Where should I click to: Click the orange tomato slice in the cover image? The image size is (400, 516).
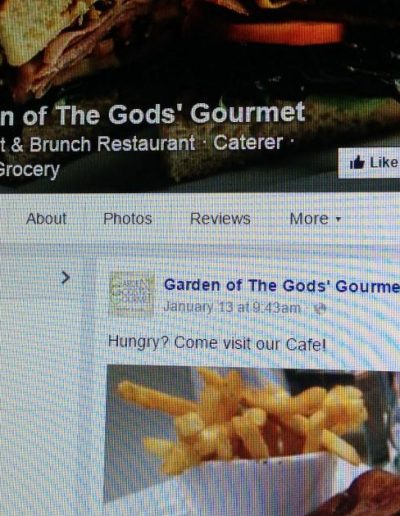[x=287, y=33]
